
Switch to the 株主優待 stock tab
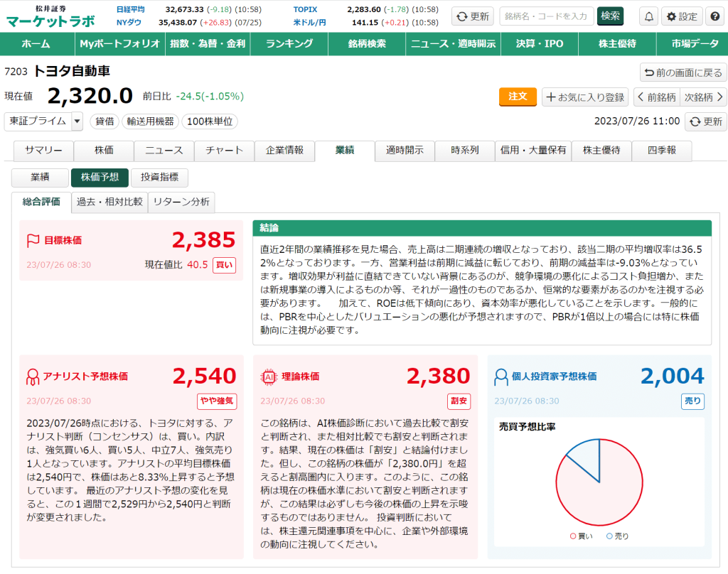(601, 151)
